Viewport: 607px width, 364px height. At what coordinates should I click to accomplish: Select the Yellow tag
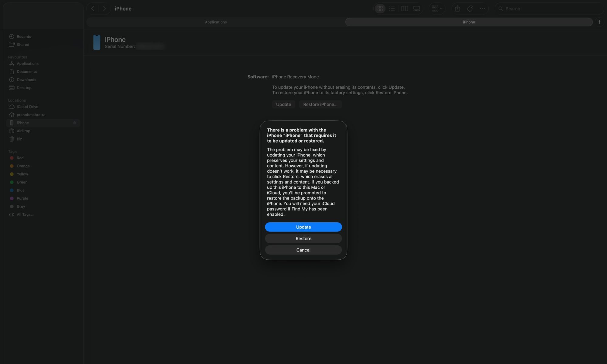click(x=43, y=174)
